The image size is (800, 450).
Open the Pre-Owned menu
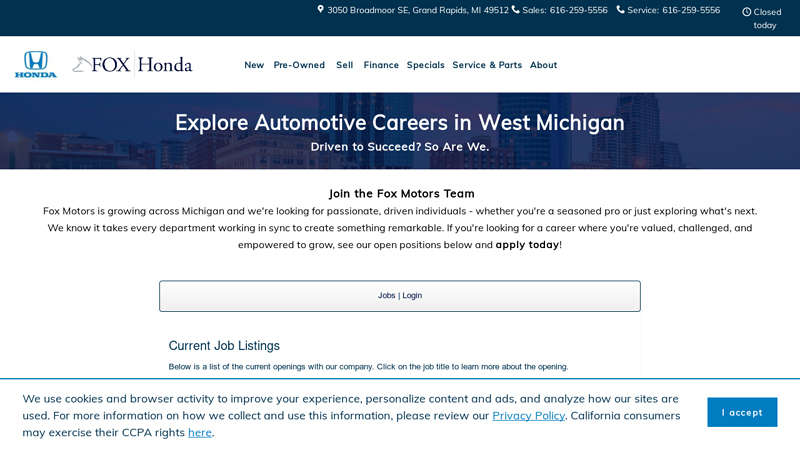(x=299, y=65)
